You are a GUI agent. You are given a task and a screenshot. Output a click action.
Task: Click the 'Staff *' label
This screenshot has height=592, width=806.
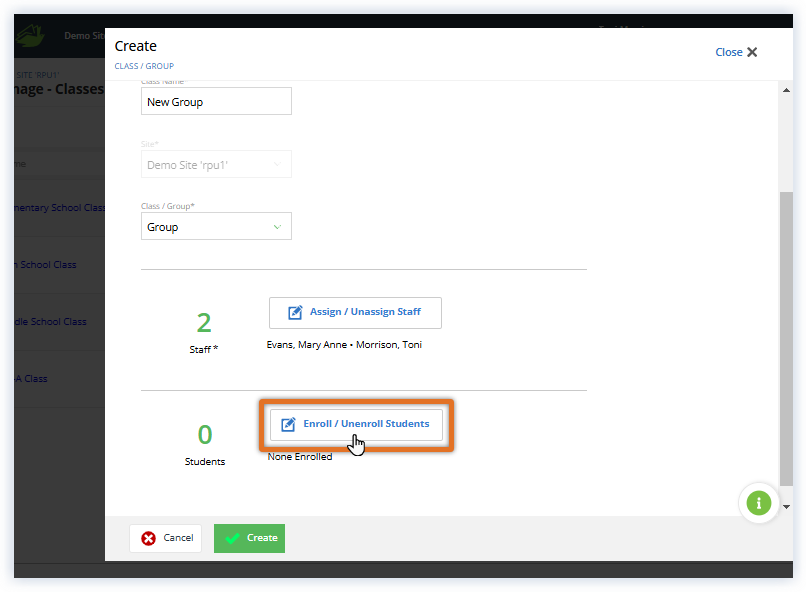pos(204,349)
